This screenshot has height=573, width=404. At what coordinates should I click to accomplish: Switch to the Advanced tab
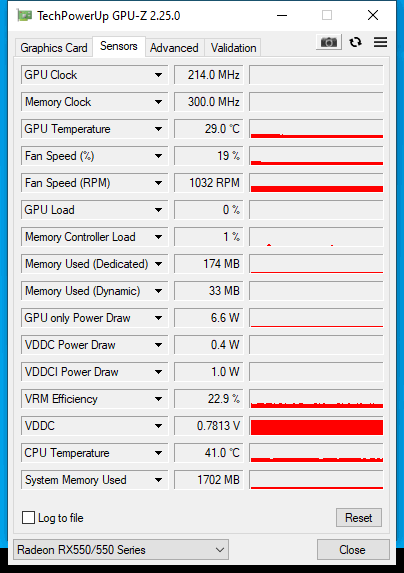pos(174,48)
